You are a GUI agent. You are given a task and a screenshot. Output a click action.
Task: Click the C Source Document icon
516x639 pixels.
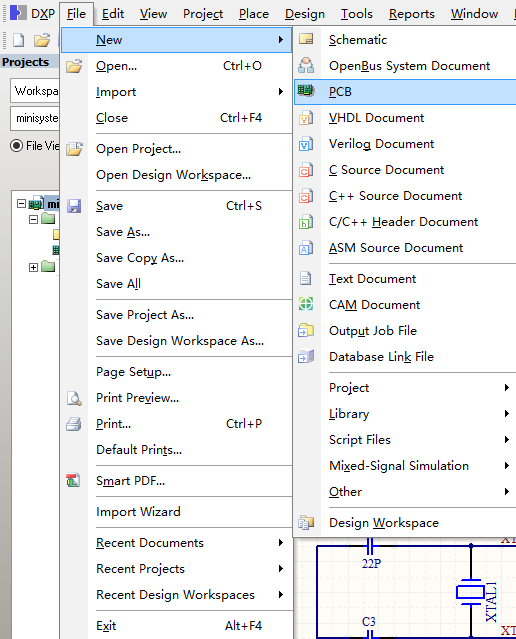pyautogui.click(x=306, y=170)
